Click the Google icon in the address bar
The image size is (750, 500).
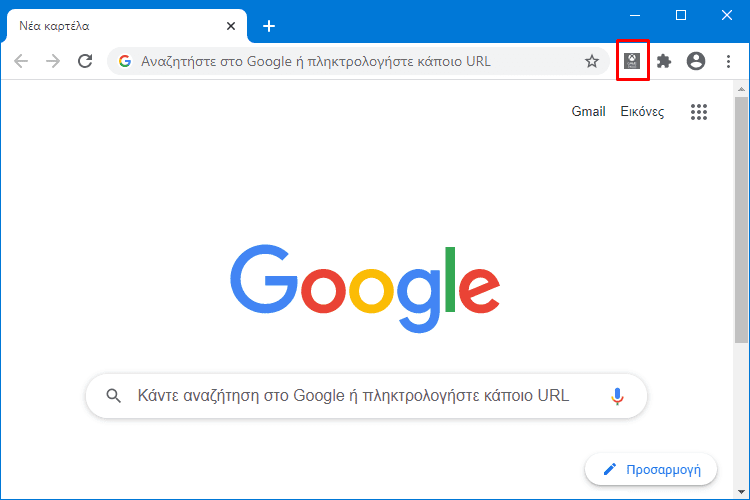click(x=125, y=61)
